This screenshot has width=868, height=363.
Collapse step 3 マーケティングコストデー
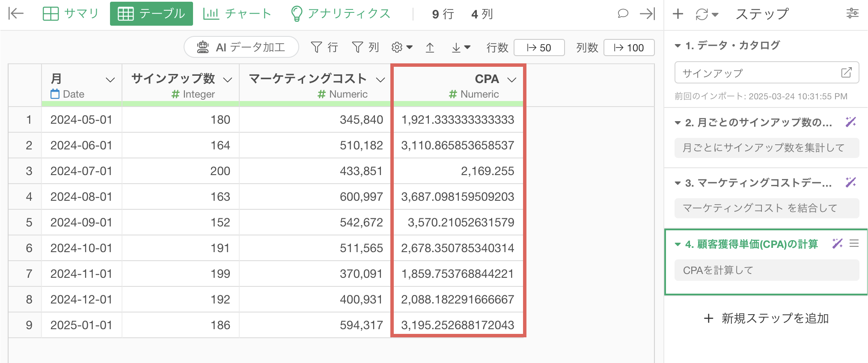click(678, 183)
